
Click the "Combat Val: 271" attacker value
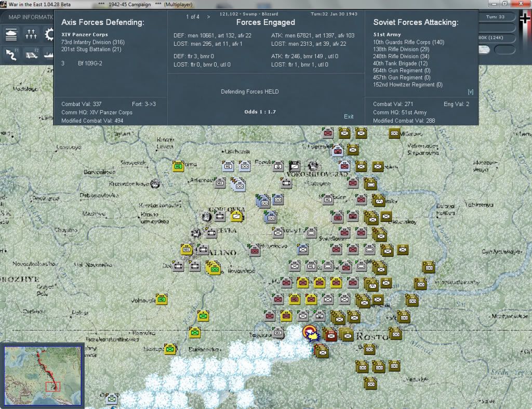point(393,104)
